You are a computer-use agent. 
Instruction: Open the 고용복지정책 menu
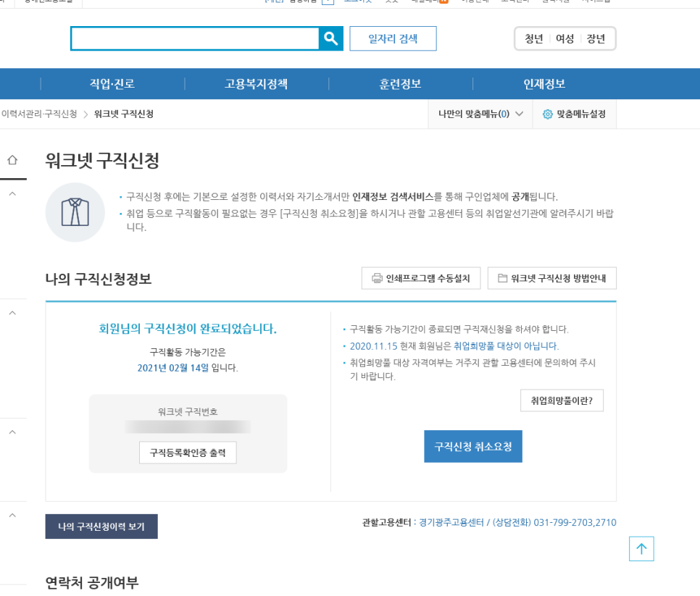tap(257, 84)
